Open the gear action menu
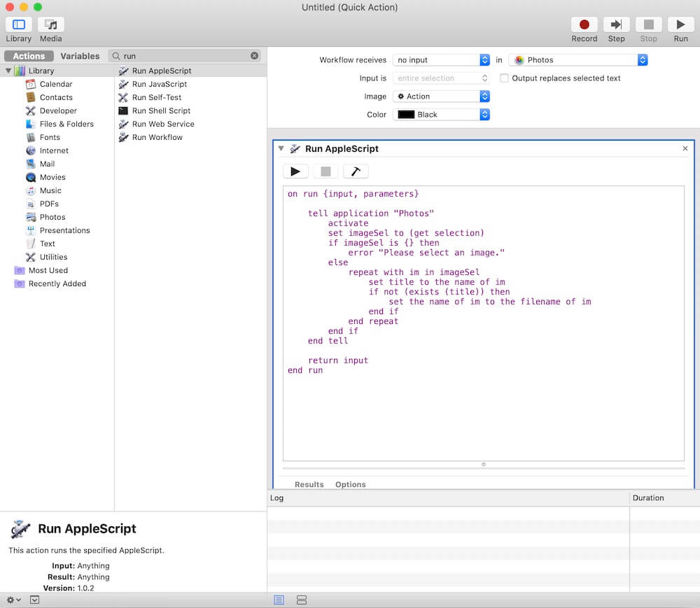This screenshot has height=608, width=700. click(x=13, y=600)
